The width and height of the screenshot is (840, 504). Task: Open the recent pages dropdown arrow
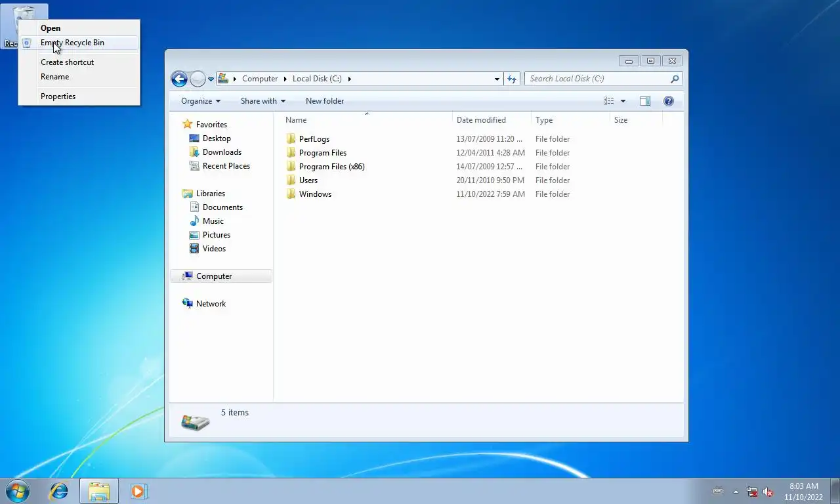click(x=211, y=79)
